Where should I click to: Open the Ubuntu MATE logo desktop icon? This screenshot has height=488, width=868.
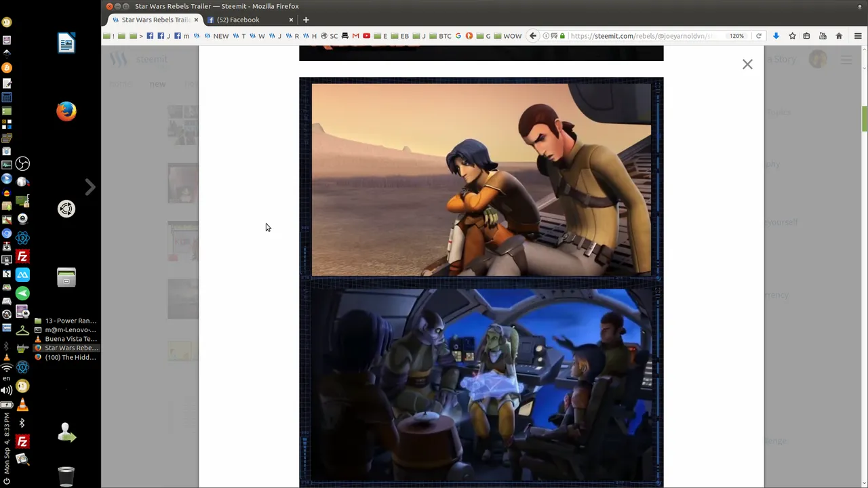pyautogui.click(x=66, y=209)
